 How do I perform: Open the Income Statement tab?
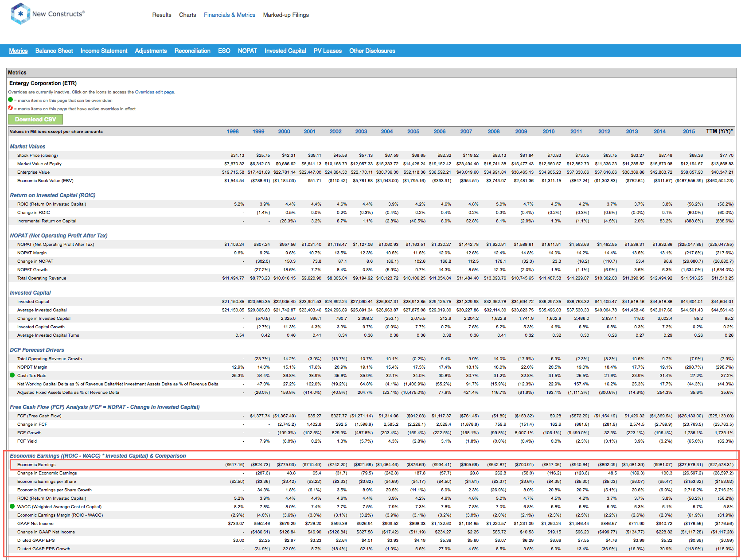point(104,51)
